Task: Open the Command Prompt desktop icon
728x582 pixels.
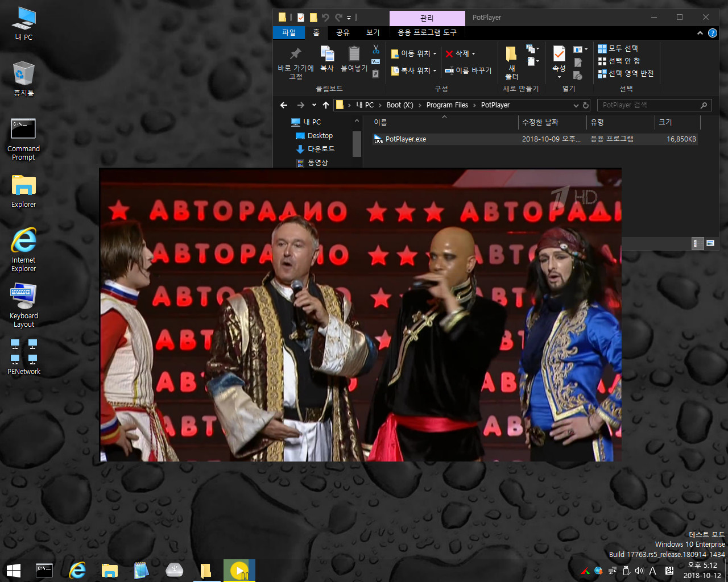Action: (23, 140)
